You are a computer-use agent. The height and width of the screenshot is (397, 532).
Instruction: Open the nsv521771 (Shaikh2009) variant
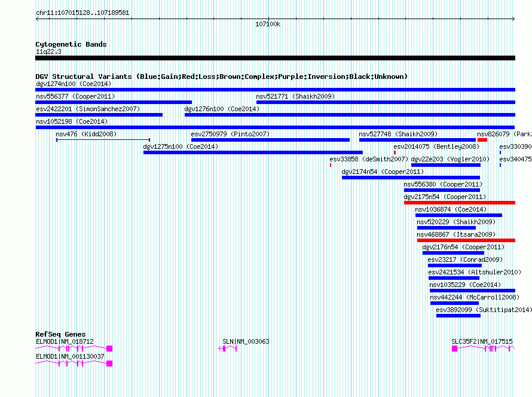386,102
